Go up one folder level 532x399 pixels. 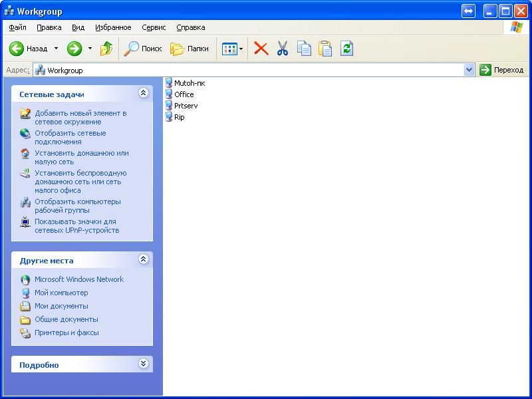(106, 49)
